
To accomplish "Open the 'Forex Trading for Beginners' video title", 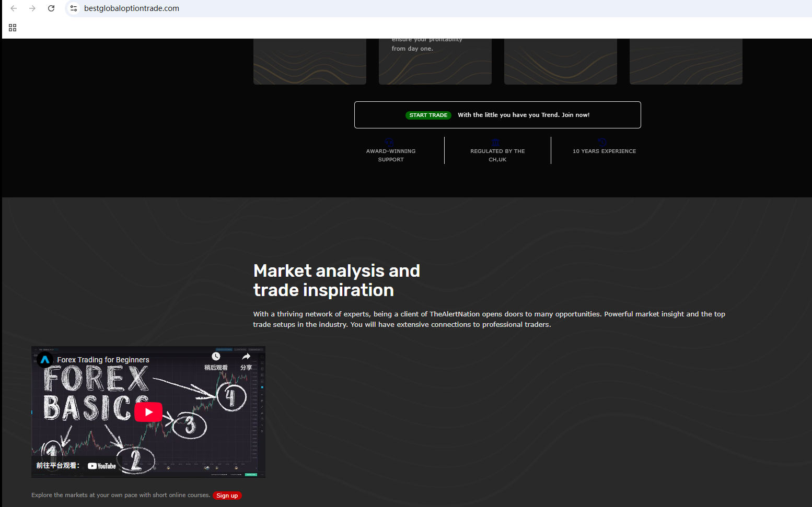I will click(x=103, y=360).
